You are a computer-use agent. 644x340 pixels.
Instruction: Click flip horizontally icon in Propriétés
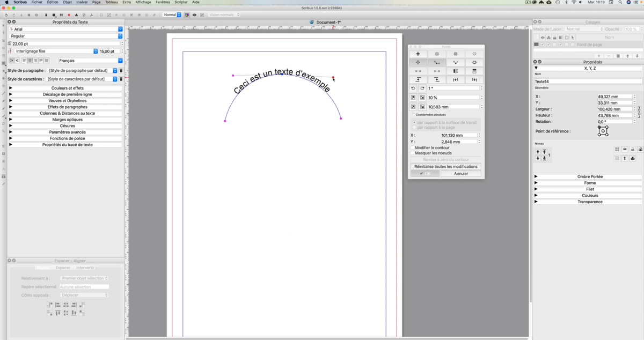(x=625, y=149)
